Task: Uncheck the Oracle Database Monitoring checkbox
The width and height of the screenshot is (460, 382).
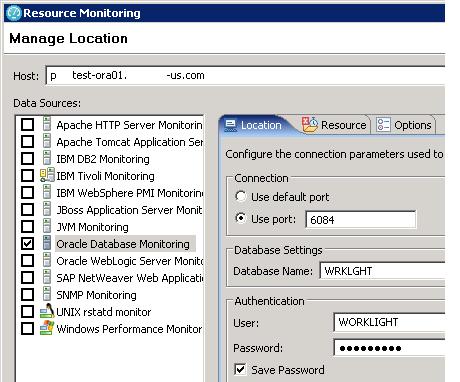Action: [x=27, y=244]
